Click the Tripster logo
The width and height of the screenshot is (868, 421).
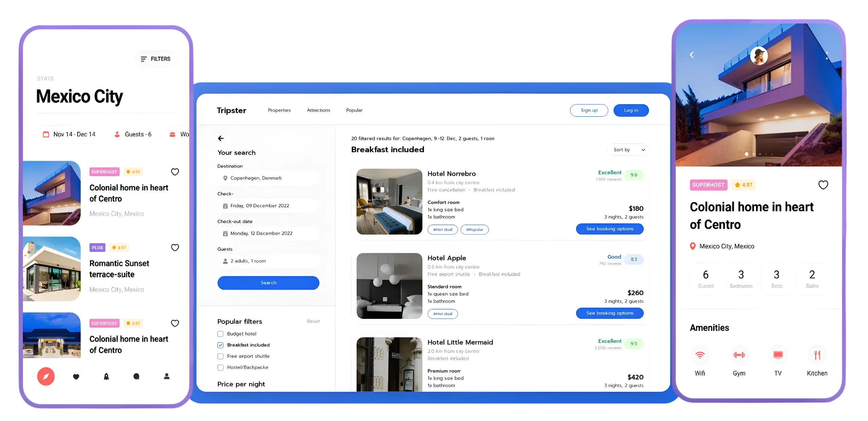232,110
